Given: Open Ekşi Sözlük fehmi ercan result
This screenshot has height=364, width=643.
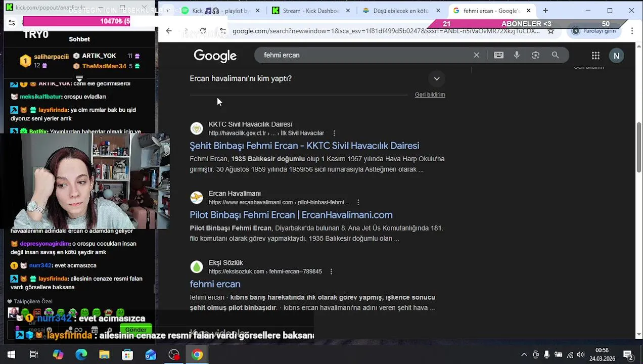Looking at the screenshot, I should click(215, 284).
